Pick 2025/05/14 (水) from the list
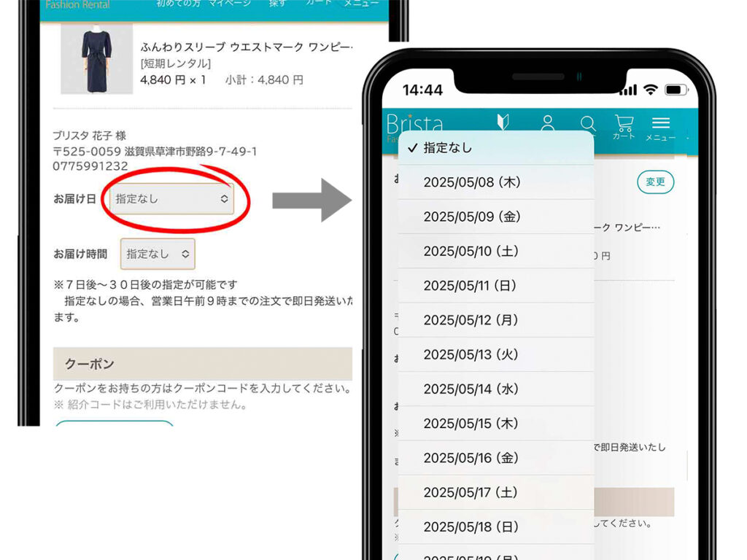 (x=496, y=389)
